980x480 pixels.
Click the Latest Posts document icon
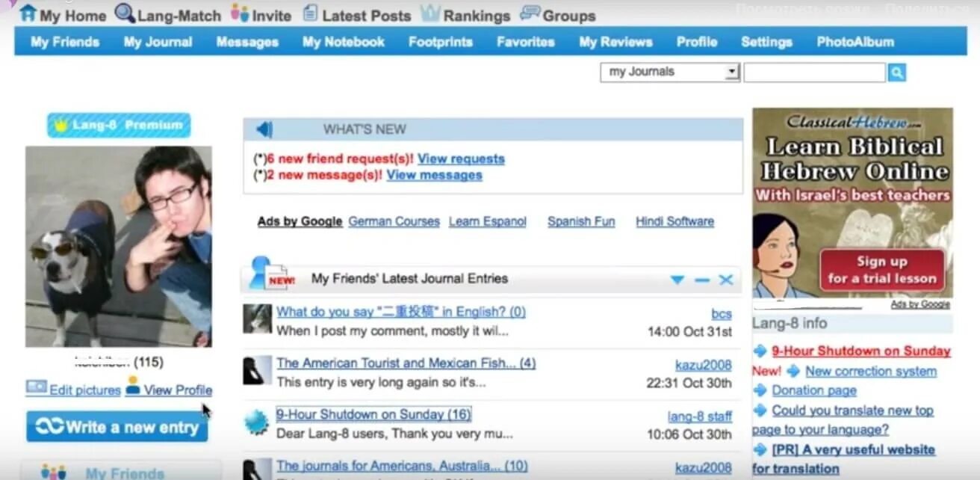(x=310, y=13)
